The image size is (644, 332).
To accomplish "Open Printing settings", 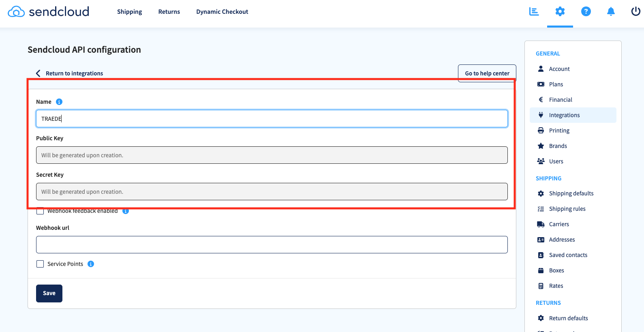I will click(559, 131).
